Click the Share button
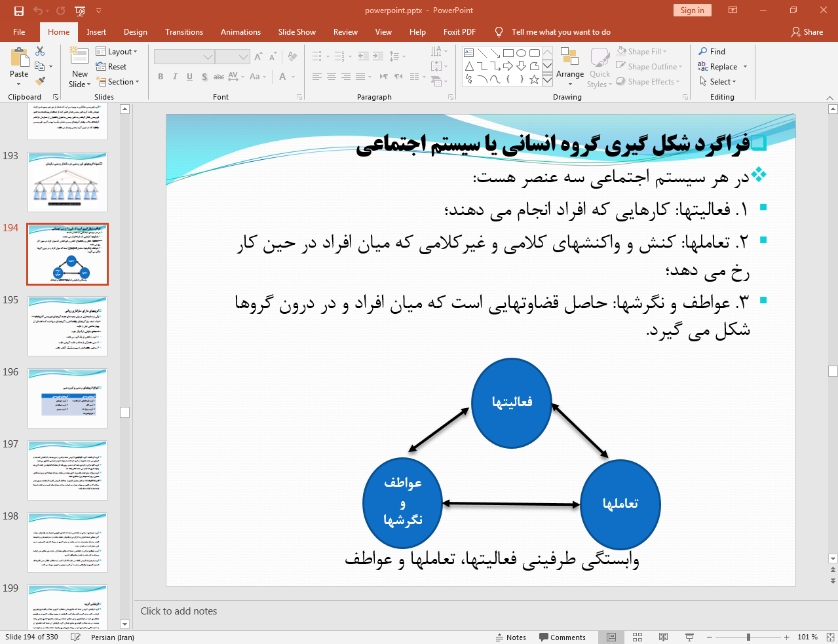 click(807, 31)
